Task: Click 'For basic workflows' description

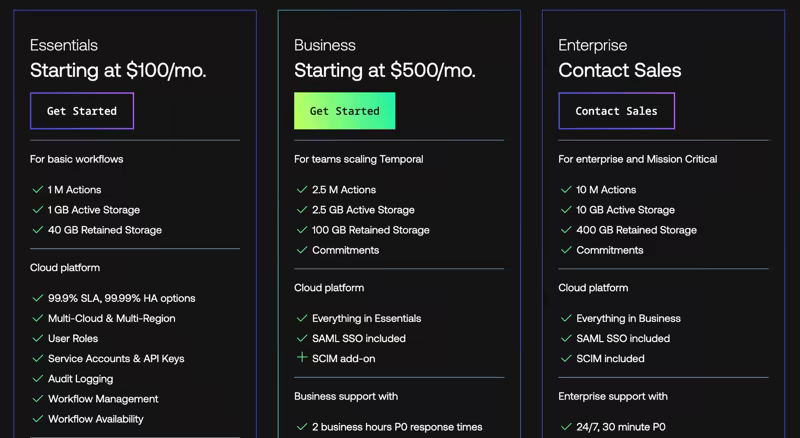Action: [x=77, y=159]
